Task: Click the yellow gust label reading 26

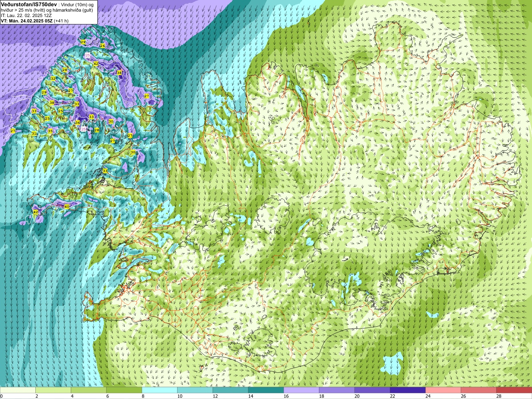Action: click(x=103, y=45)
